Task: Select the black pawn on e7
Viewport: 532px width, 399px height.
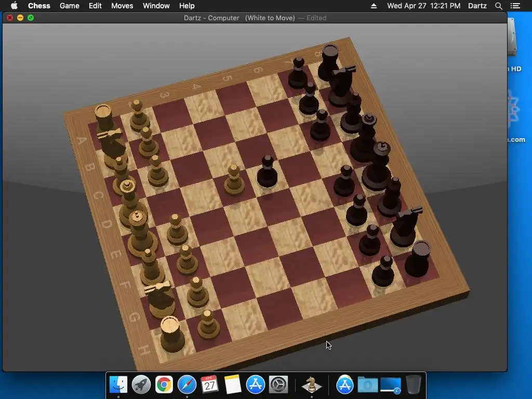Action: coord(344,181)
